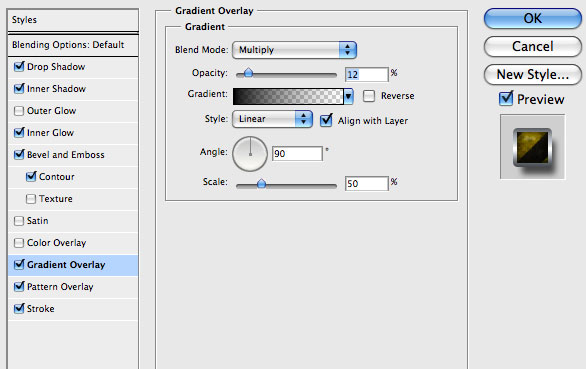
Task: Confirm with the OK button
Action: 533,18
